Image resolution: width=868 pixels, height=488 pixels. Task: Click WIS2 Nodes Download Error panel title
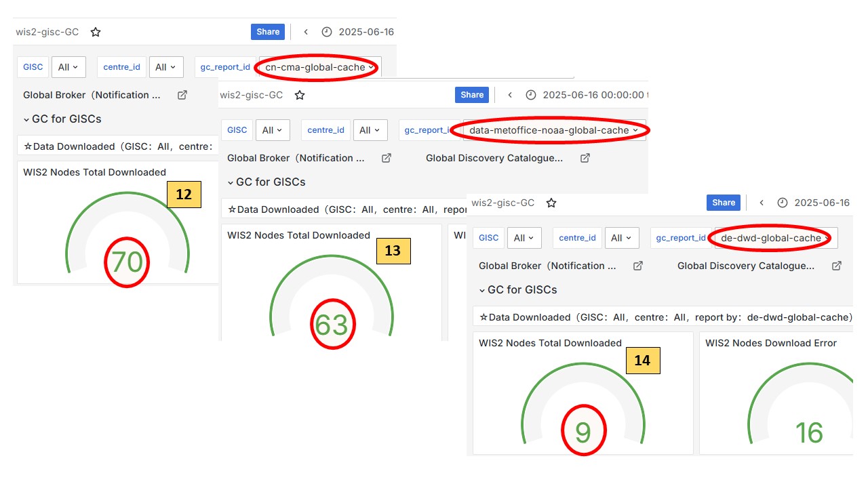(770, 343)
